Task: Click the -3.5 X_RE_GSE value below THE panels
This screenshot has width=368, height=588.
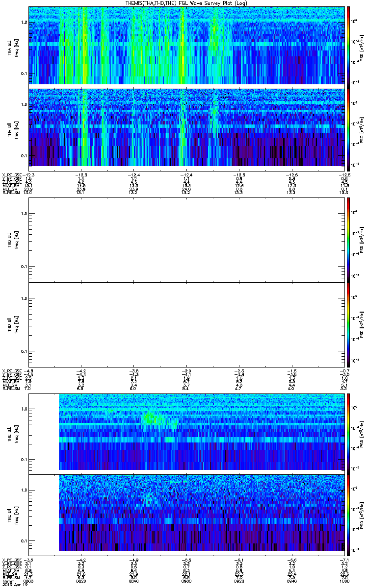Action: 29,560
